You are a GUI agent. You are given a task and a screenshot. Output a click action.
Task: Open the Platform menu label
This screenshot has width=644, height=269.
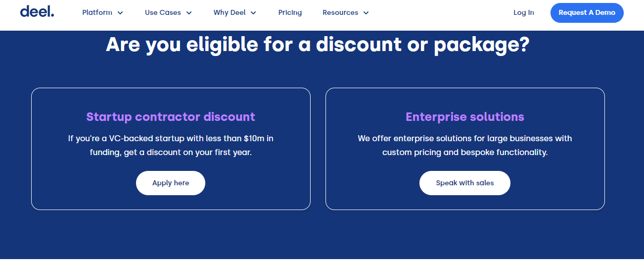(x=97, y=12)
